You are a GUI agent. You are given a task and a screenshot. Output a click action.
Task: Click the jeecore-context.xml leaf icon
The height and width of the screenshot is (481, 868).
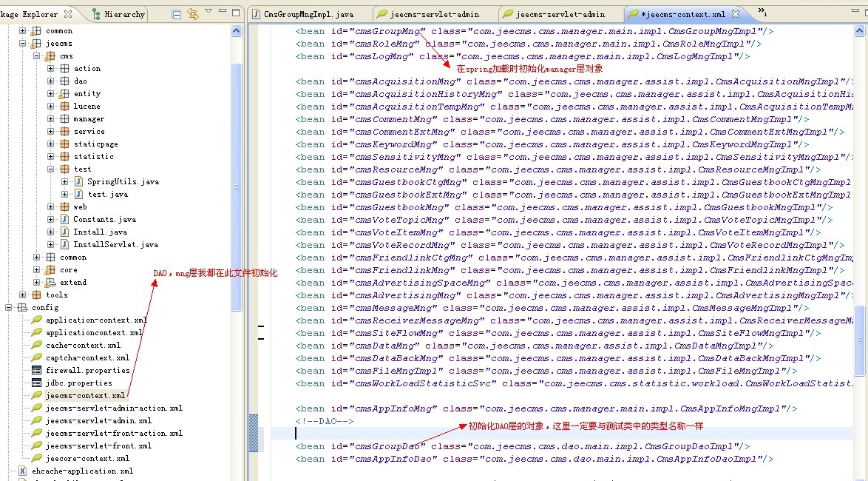point(36,458)
